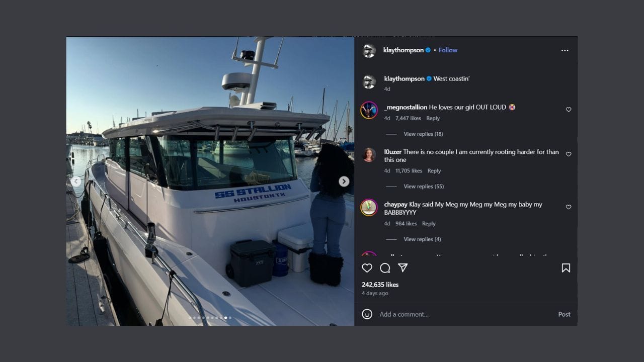Like l0uzer's comment with the heart icon
644x362 pixels.
pos(569,154)
